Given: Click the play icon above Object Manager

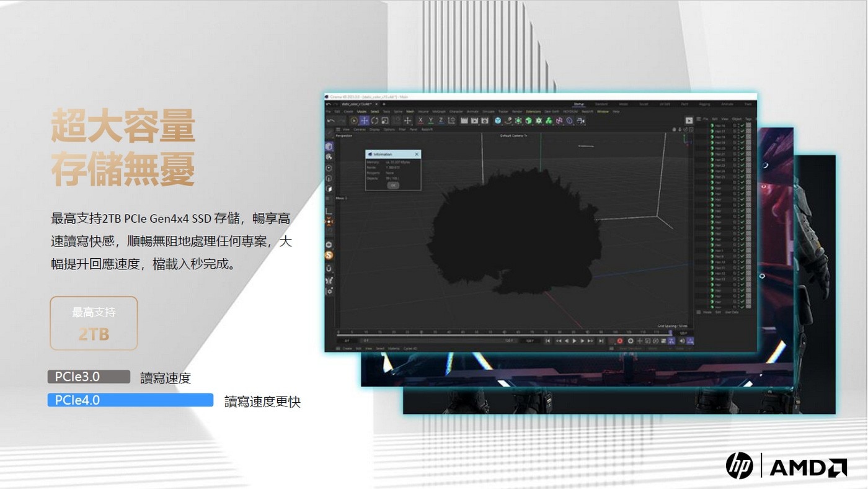Looking at the screenshot, I should (689, 120).
